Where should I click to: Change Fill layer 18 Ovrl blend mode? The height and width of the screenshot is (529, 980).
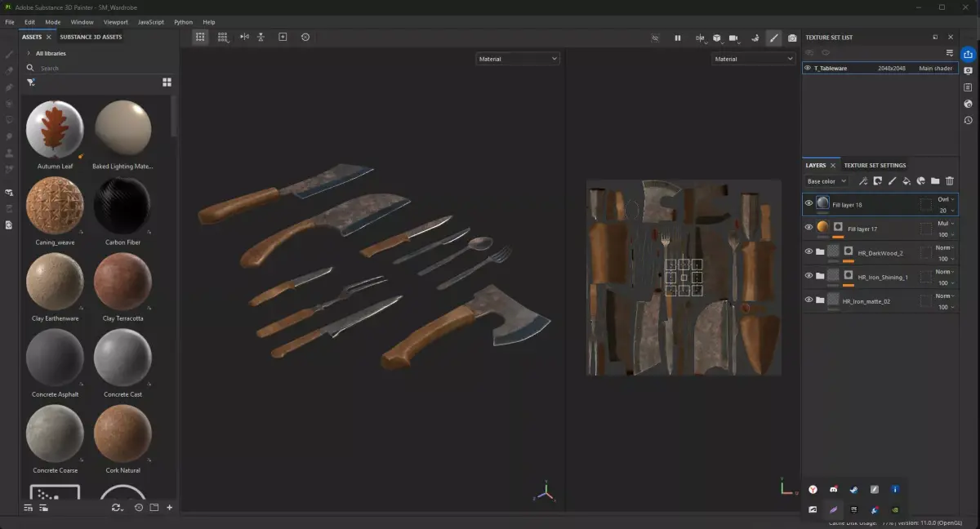point(946,198)
